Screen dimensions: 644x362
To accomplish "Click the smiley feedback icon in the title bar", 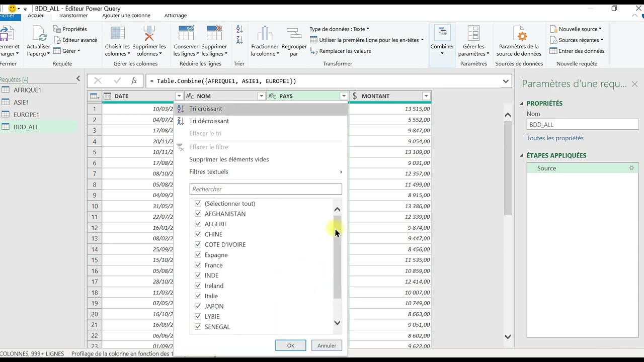I will [13, 9].
